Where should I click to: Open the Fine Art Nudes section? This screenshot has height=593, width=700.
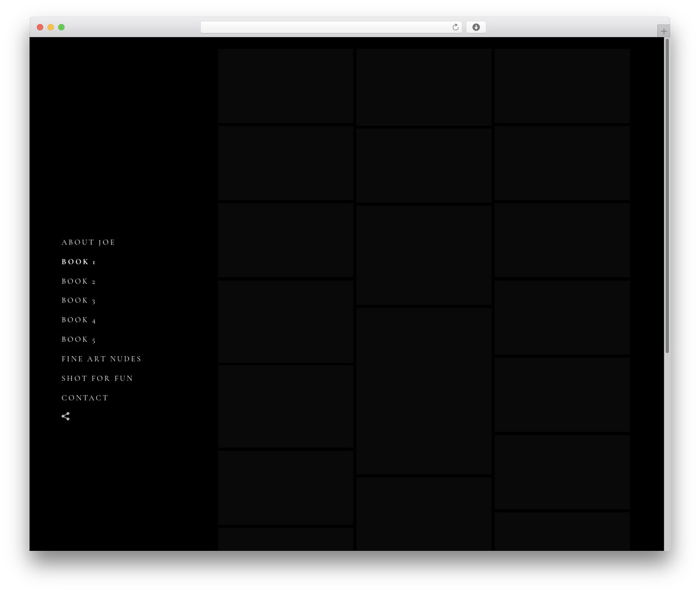pyautogui.click(x=102, y=359)
